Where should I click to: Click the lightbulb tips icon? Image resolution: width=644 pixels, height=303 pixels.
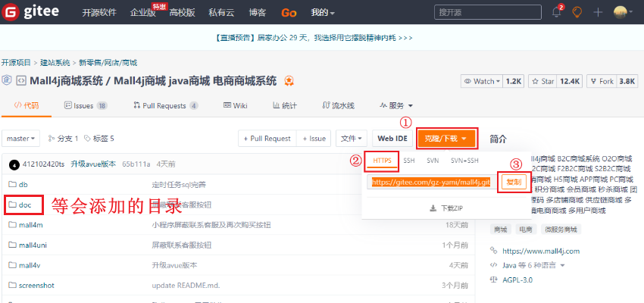point(577,12)
